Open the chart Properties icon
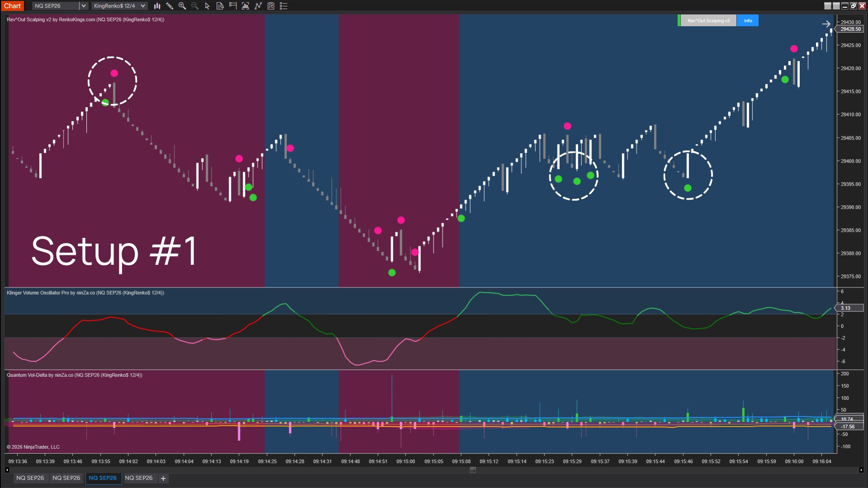The width and height of the screenshot is (868, 488). coord(271,6)
